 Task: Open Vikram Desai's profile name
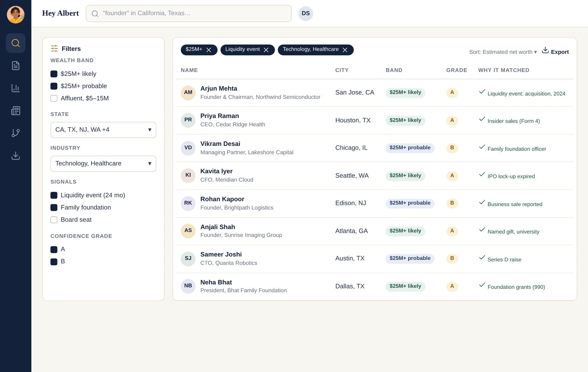click(220, 144)
